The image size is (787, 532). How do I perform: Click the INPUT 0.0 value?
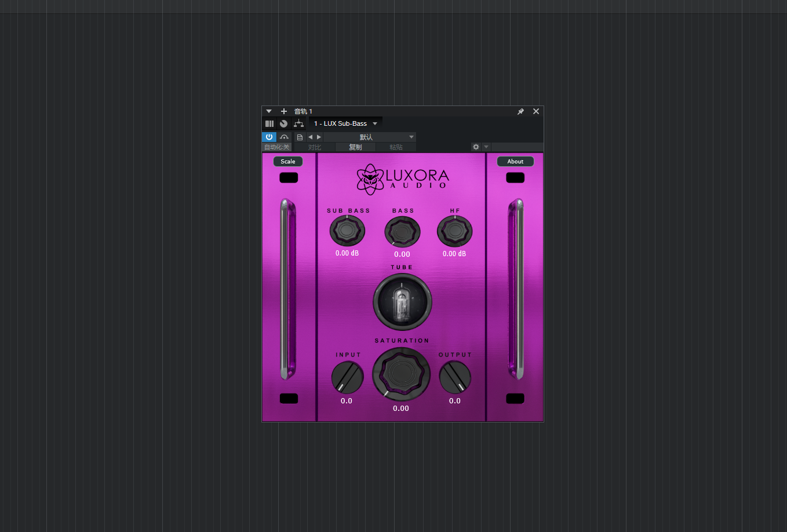click(347, 401)
